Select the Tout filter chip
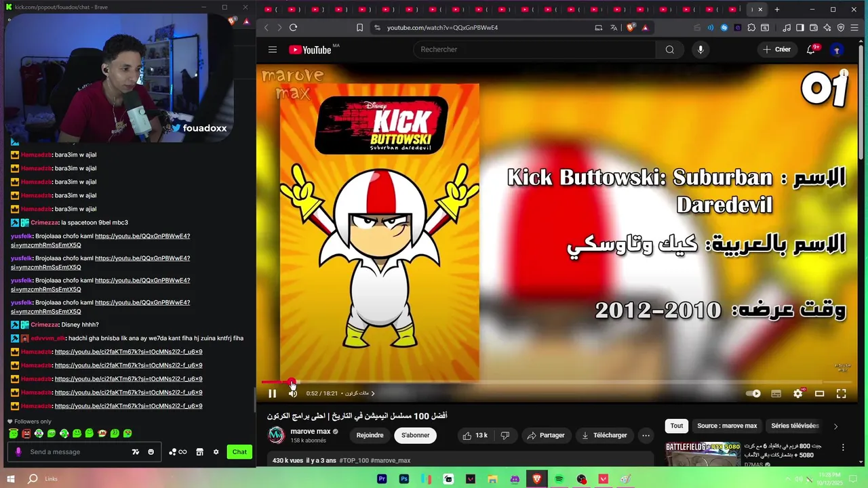This screenshot has width=868, height=488. pos(677,426)
